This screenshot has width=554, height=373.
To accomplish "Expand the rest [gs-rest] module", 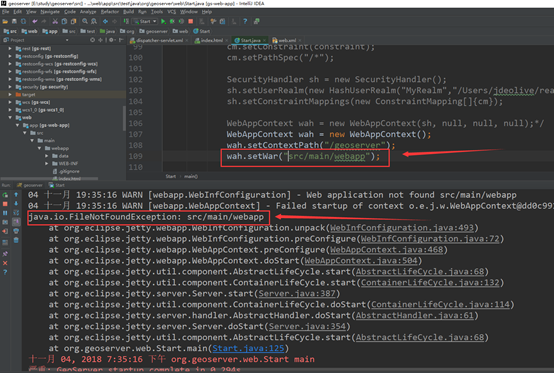I will coord(10,48).
